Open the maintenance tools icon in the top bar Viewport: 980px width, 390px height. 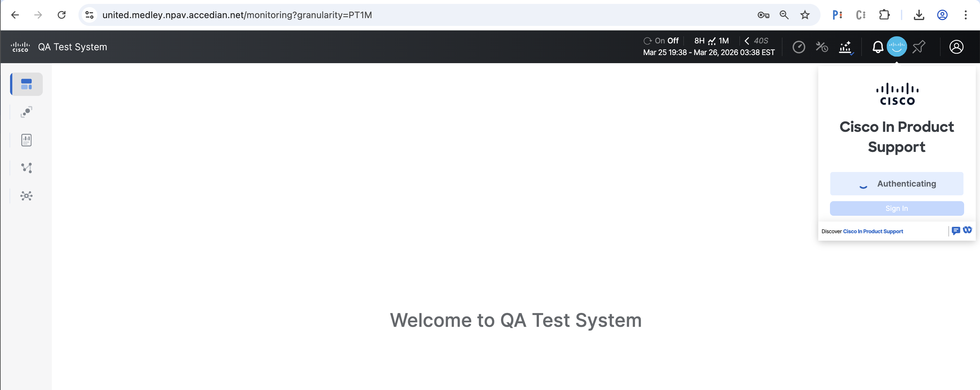coord(822,47)
